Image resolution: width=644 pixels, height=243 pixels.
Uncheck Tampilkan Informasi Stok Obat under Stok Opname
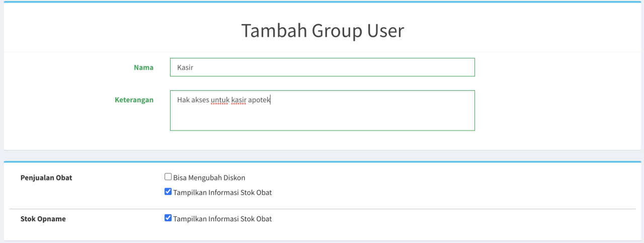[168, 218]
